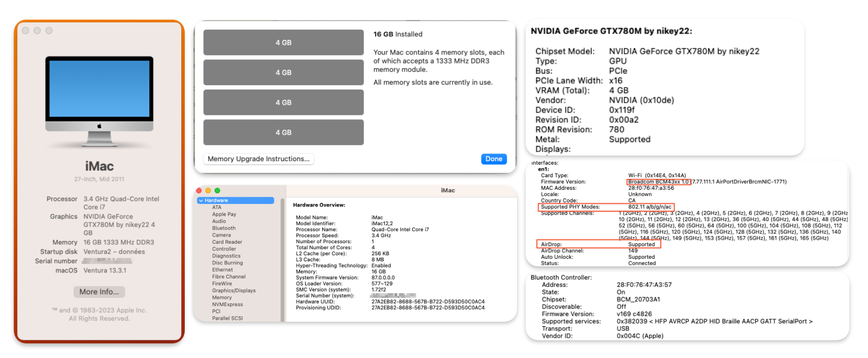
Task: Click 'Broadcom BCM43xx 1.0' firmware text
Action: (659, 182)
